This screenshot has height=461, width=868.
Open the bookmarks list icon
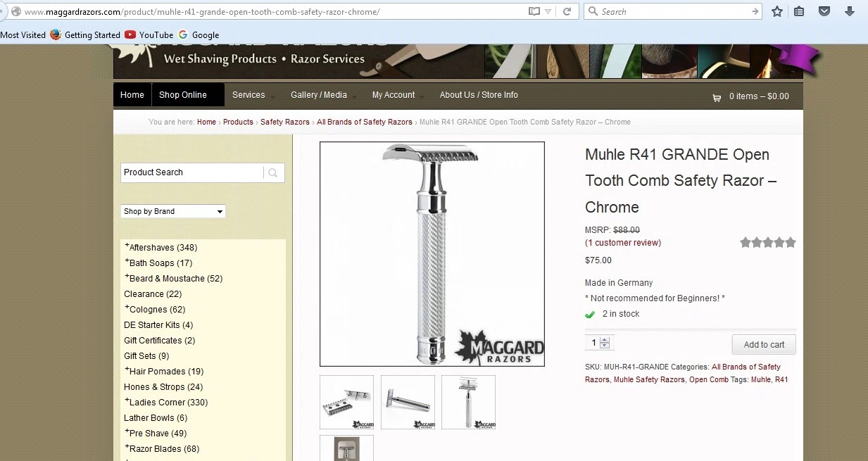(x=799, y=11)
